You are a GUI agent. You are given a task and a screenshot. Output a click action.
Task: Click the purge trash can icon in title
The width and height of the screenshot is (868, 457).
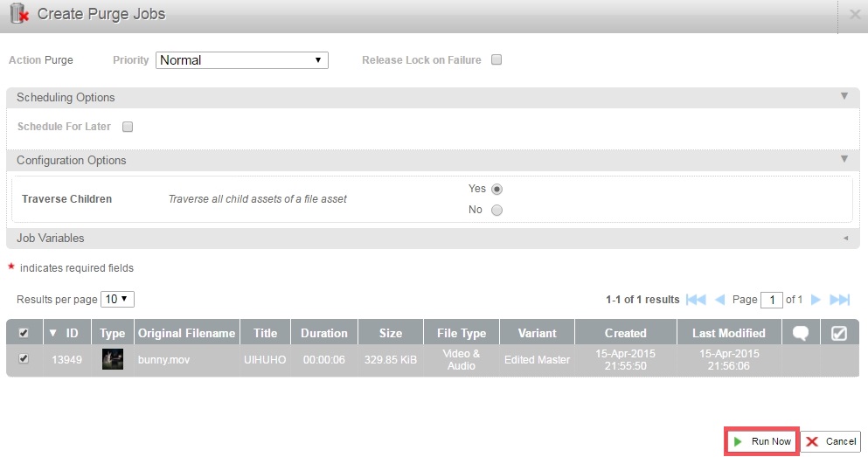(19, 14)
